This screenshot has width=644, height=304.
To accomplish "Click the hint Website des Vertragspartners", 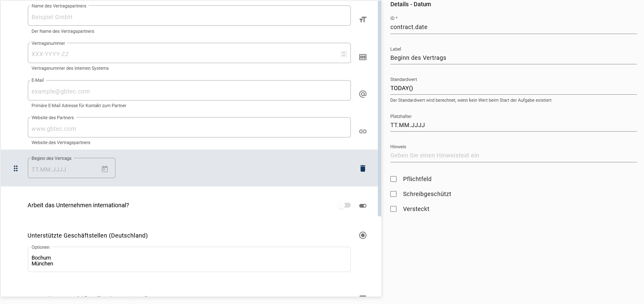I will [x=61, y=142].
